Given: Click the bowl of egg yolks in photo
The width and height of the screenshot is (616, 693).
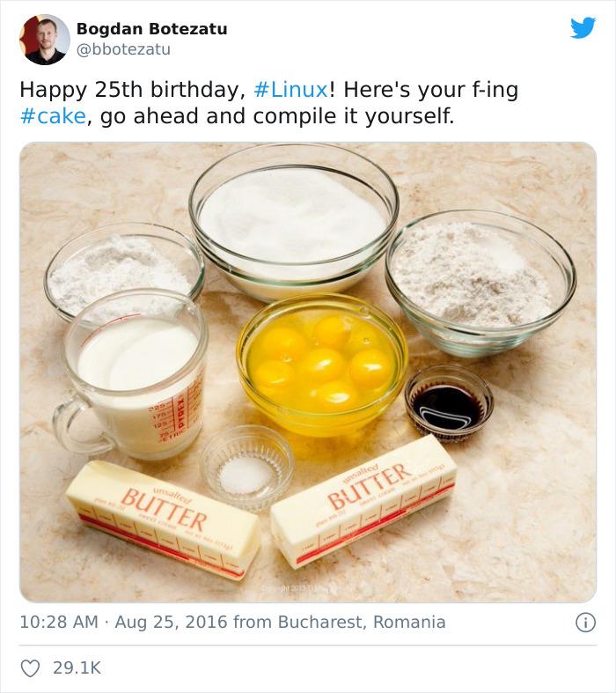Looking at the screenshot, I should click(321, 362).
